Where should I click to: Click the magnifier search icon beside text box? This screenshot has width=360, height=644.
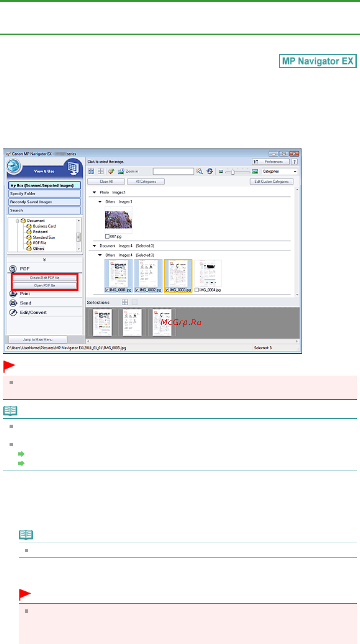tap(200, 171)
